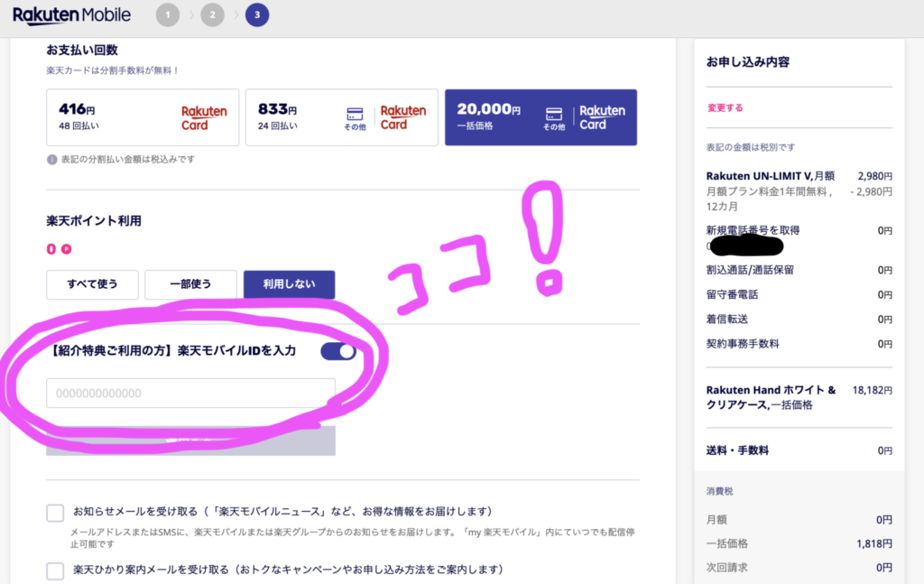Check お知らせメールを受け取る checkbox

55,512
